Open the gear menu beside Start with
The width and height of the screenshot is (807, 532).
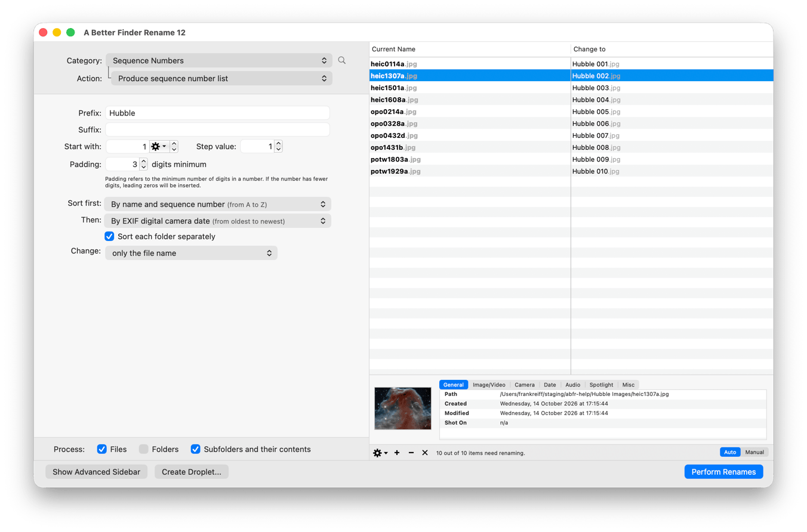(159, 146)
